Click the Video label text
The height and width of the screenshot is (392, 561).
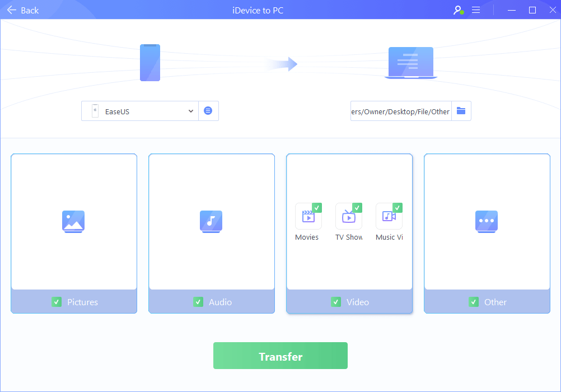(358, 302)
